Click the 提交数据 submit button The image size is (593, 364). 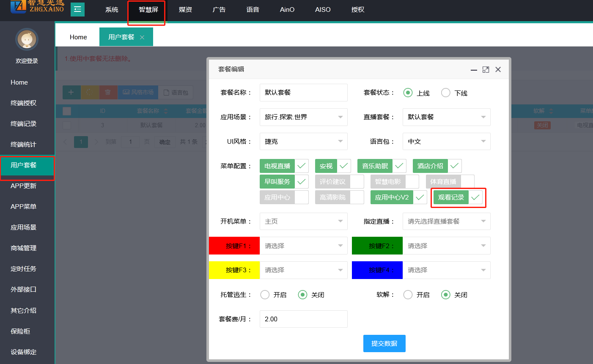(384, 343)
